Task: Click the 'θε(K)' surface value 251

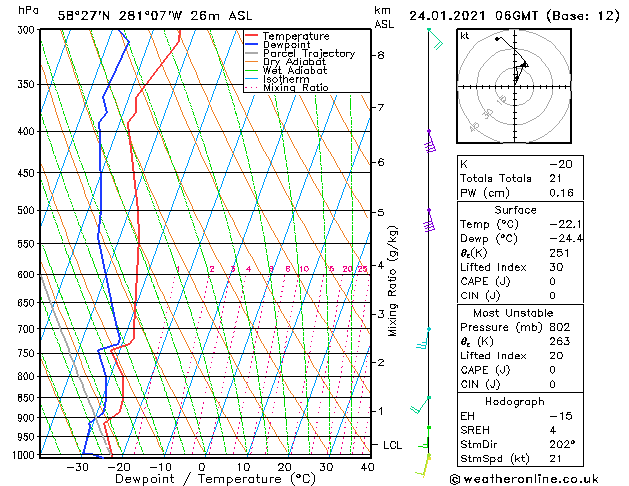Action: 560,253
